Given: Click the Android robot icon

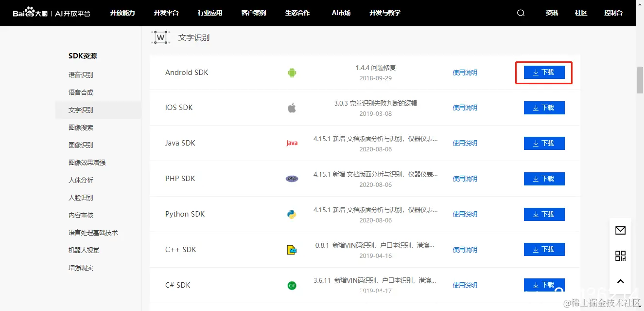Looking at the screenshot, I should (x=292, y=73).
